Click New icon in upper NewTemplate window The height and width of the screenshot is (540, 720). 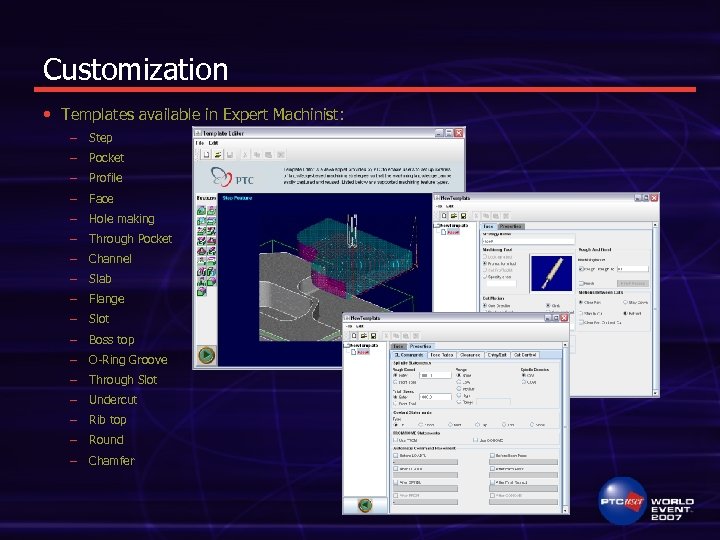[x=444, y=215]
